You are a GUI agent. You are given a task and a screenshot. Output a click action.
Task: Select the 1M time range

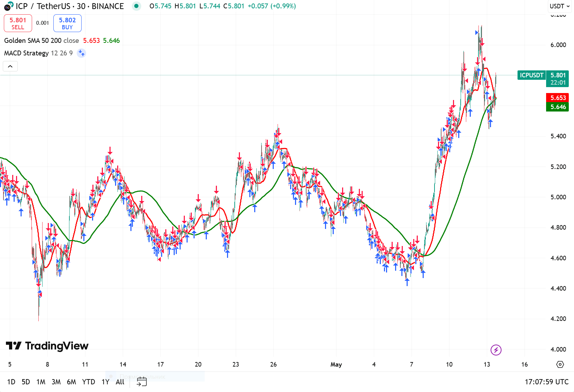click(x=41, y=382)
